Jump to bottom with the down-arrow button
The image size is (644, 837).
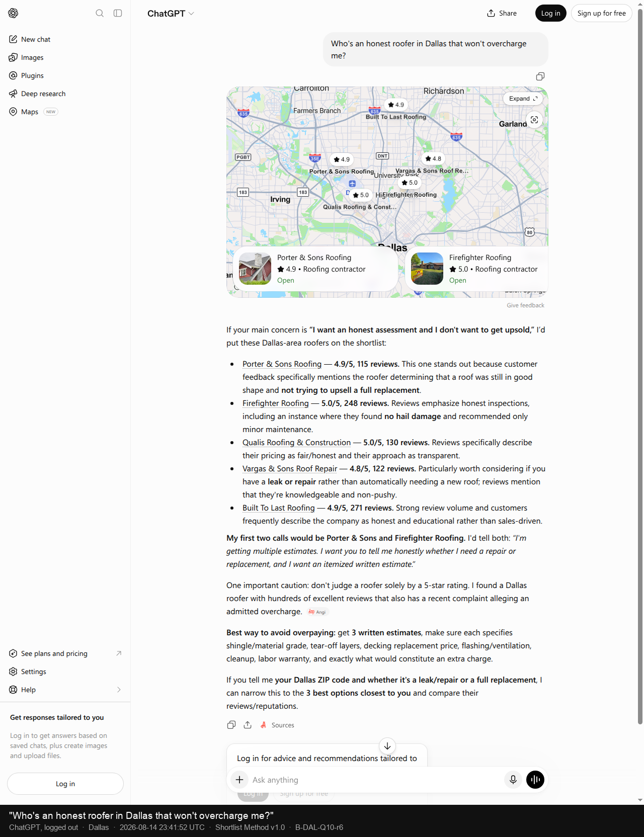tap(387, 746)
